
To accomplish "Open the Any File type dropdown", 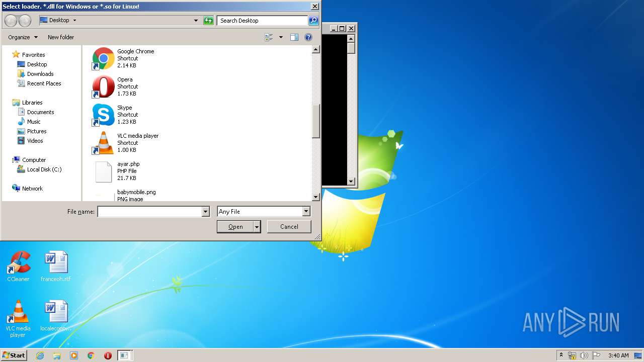I will click(x=306, y=212).
